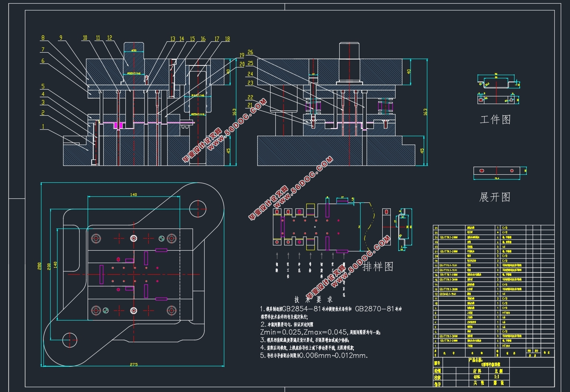Pick balloon callout number 21
This screenshot has height=392, width=570.
[250, 105]
